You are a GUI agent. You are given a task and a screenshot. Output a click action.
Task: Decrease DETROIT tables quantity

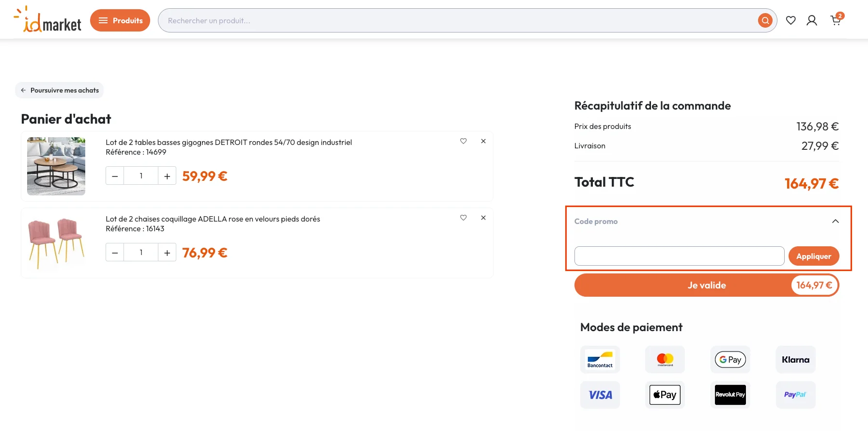pos(115,176)
